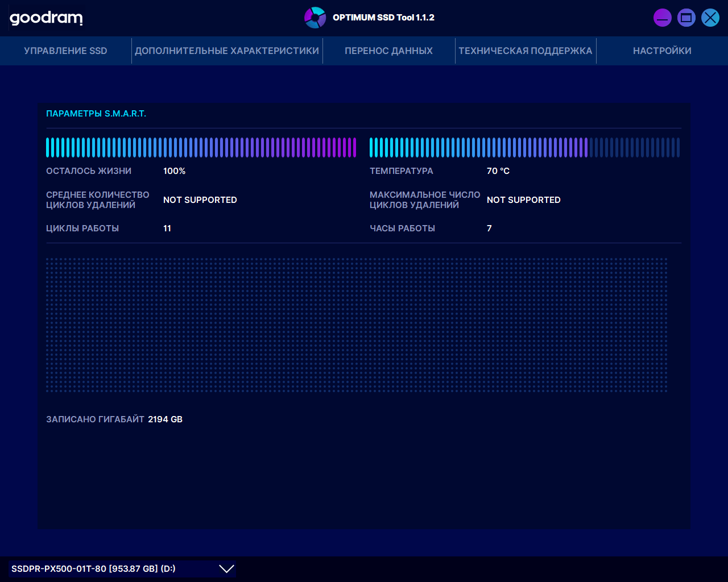This screenshot has width=728, height=582.
Task: Click the МАКСИМАЛЬНОЕ ЧИСЛО ЦИКЛОВ УДАЛЕНИЙ label
Action: 425,200
